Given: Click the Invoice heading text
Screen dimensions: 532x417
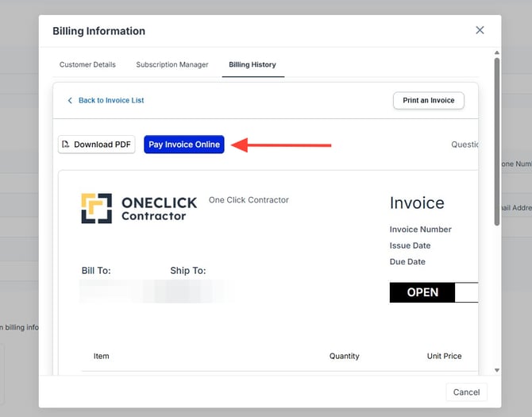Looking at the screenshot, I should (417, 203).
